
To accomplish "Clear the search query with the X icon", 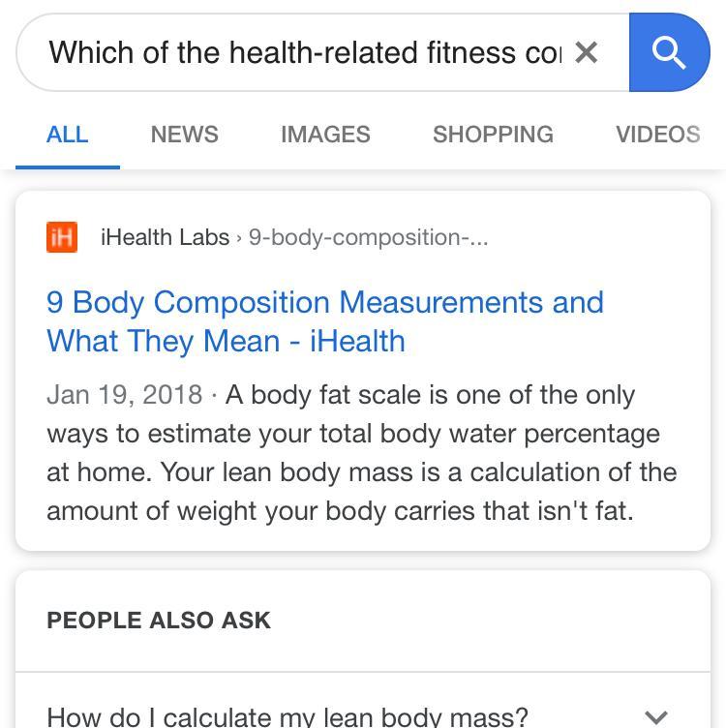I will [586, 52].
